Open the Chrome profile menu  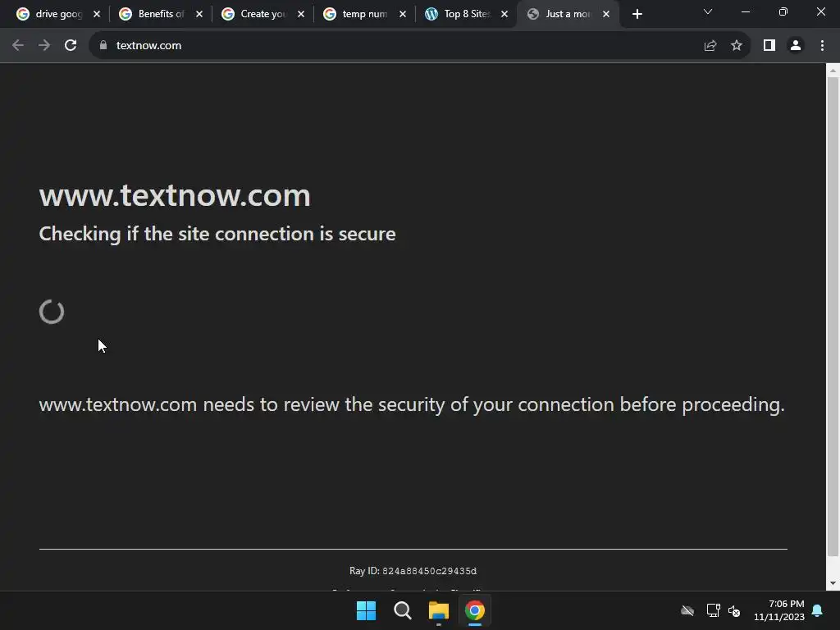click(x=796, y=46)
